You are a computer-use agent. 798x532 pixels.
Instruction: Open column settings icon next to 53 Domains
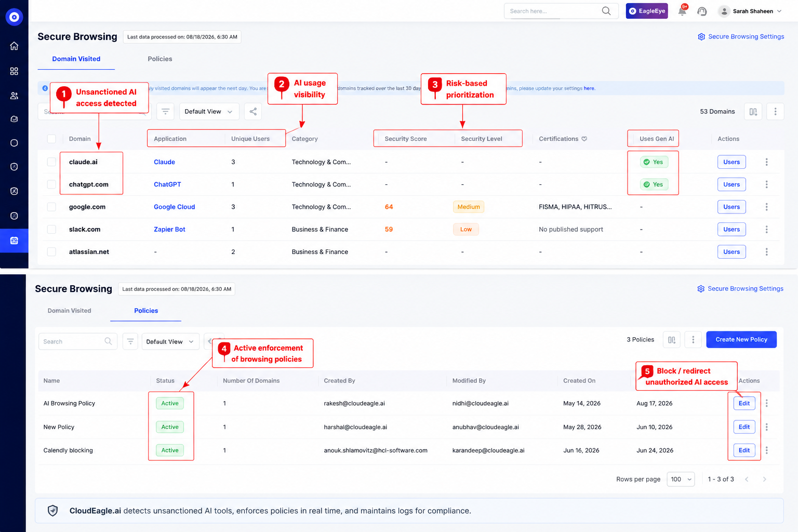pyautogui.click(x=753, y=111)
